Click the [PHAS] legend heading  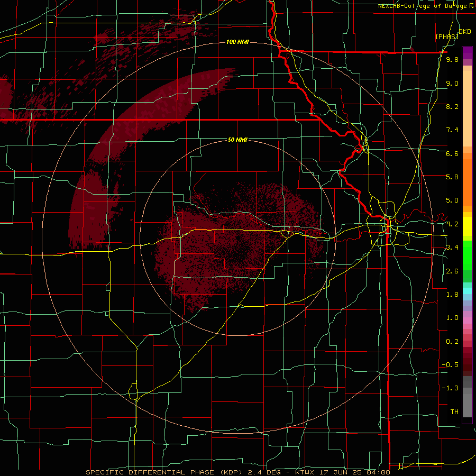click(447, 36)
